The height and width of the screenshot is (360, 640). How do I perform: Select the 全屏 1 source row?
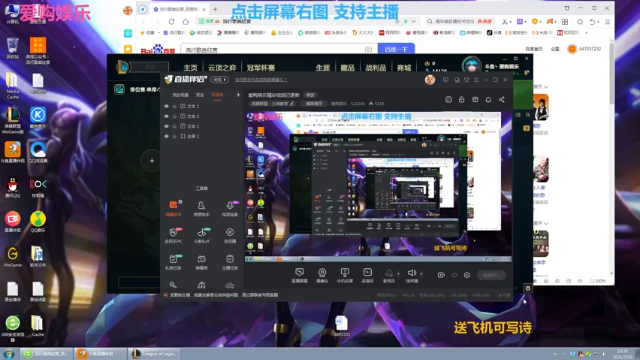click(202, 136)
